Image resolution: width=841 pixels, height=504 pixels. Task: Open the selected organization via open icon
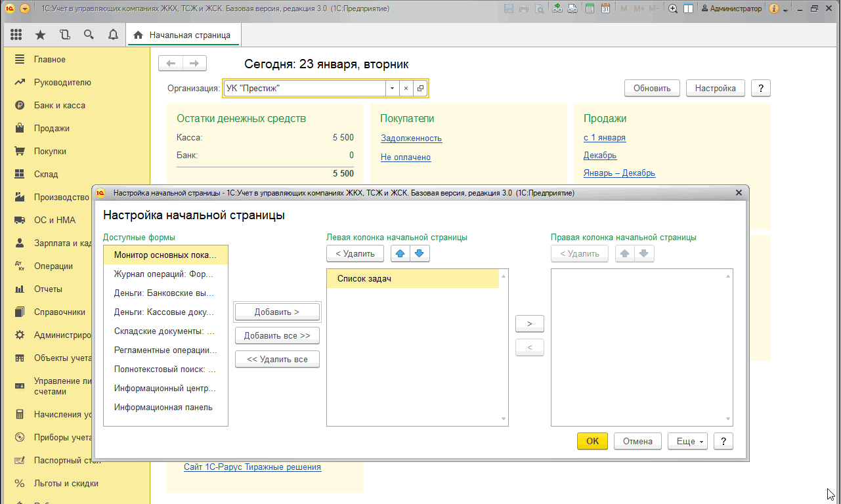[x=420, y=88]
